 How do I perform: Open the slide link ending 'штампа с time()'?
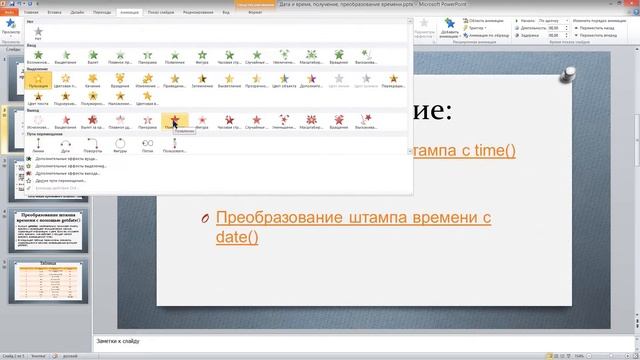[x=464, y=151]
